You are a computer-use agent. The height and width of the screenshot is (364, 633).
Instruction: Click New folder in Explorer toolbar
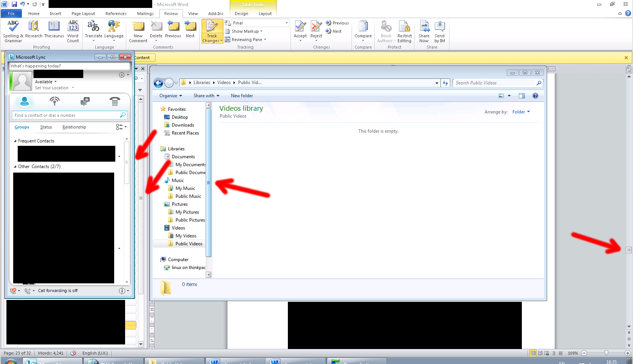(242, 96)
